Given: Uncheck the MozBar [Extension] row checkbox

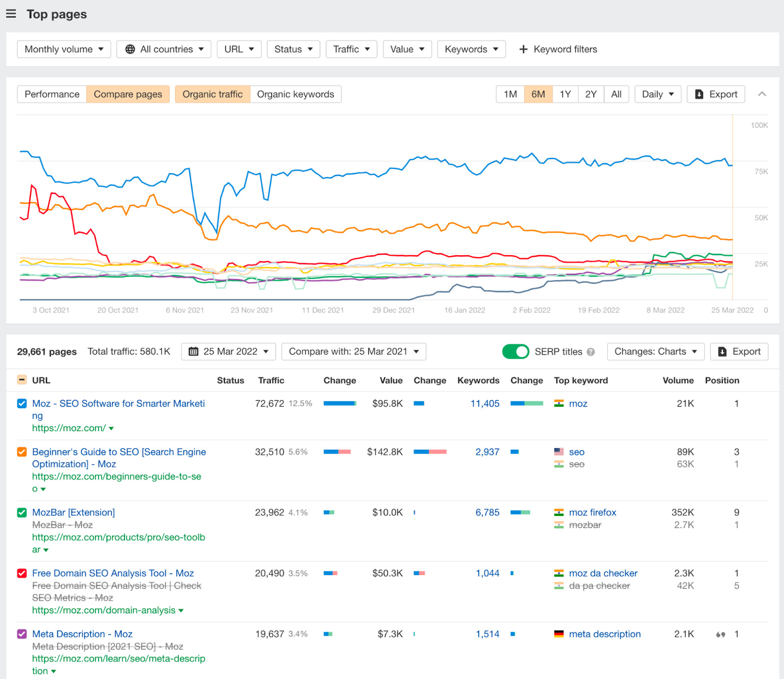Looking at the screenshot, I should pos(22,512).
